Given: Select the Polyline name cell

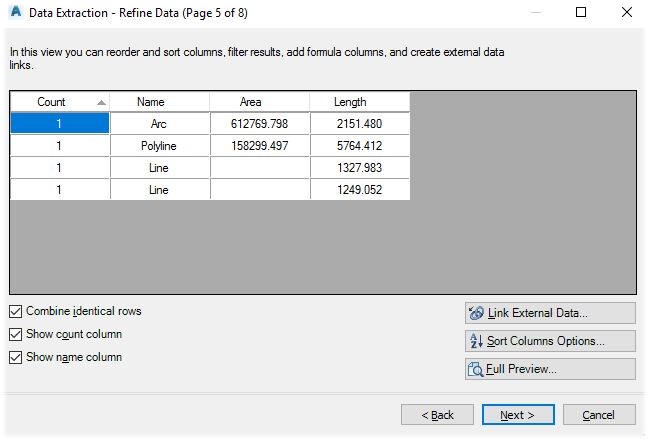Looking at the screenshot, I should pos(160,146).
